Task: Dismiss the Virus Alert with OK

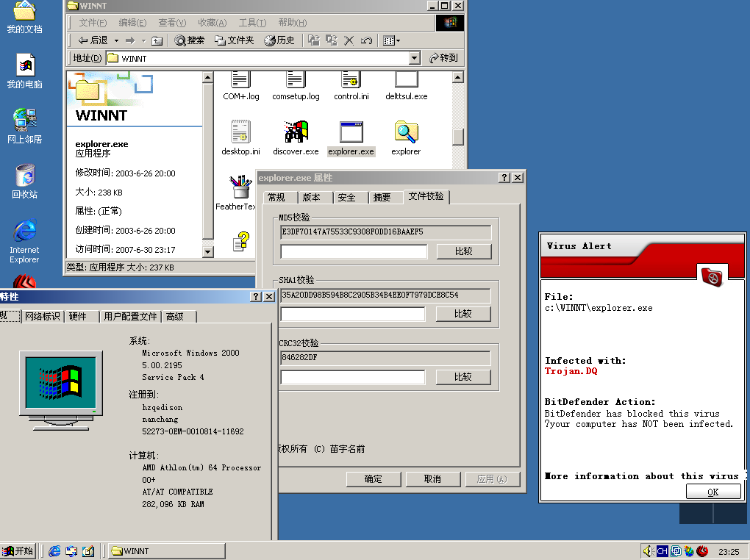Action: (x=713, y=492)
